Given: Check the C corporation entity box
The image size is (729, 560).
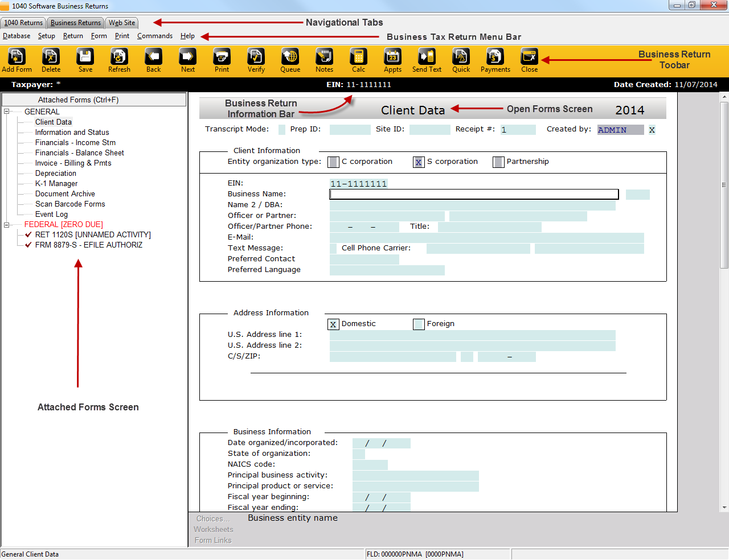Looking at the screenshot, I should click(x=334, y=162).
